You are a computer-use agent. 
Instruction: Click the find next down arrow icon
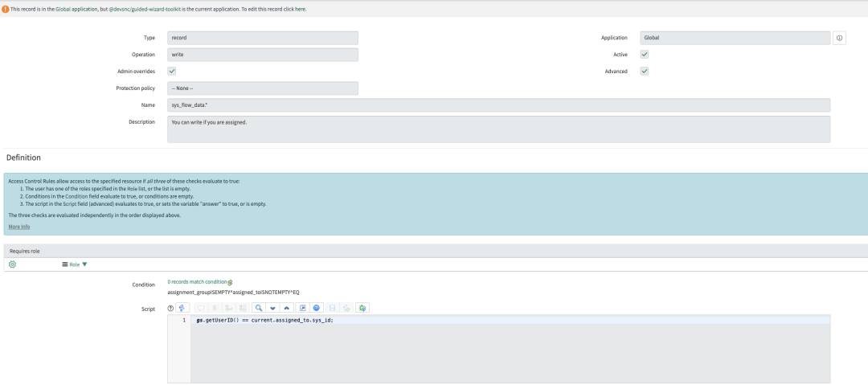(x=272, y=308)
